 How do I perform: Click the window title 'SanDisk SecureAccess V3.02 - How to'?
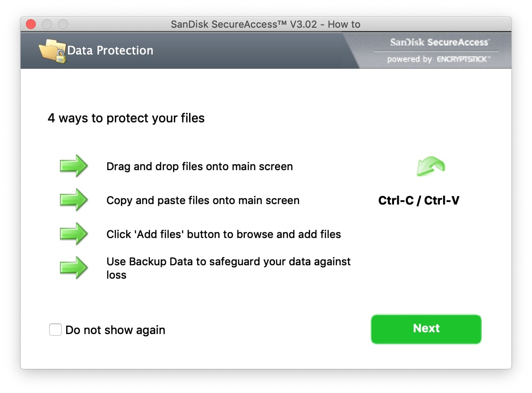pos(266,24)
